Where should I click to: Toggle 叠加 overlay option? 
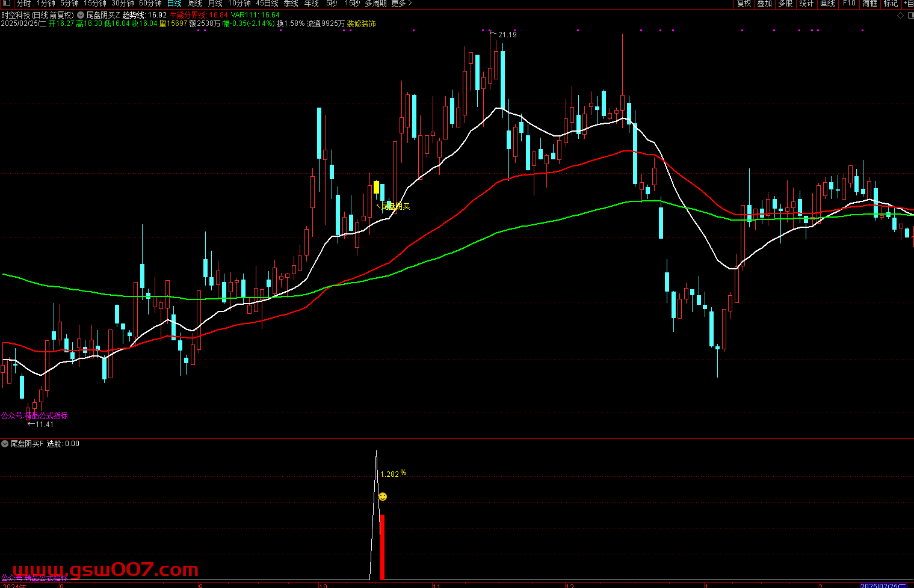pos(764,4)
